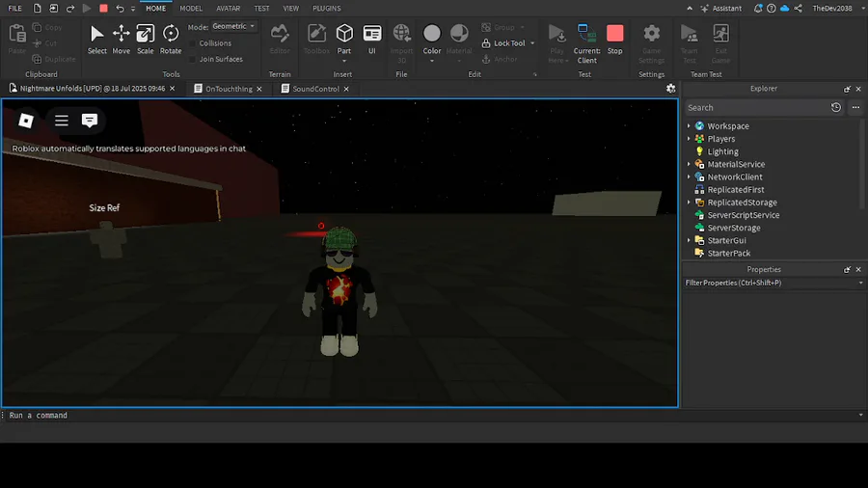Select ReplicatedFirst in Explorer
This screenshot has width=868, height=488.
click(x=735, y=190)
